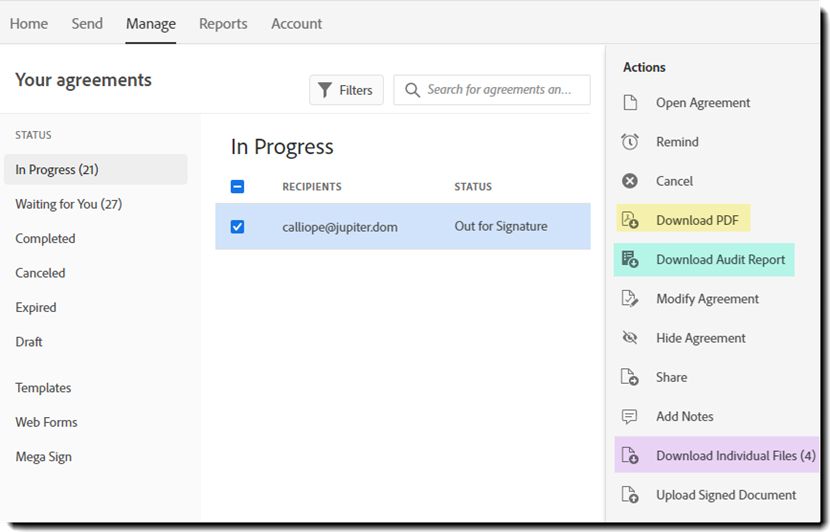Click the Out for Signature status cell
The image size is (830, 532).
(x=501, y=227)
